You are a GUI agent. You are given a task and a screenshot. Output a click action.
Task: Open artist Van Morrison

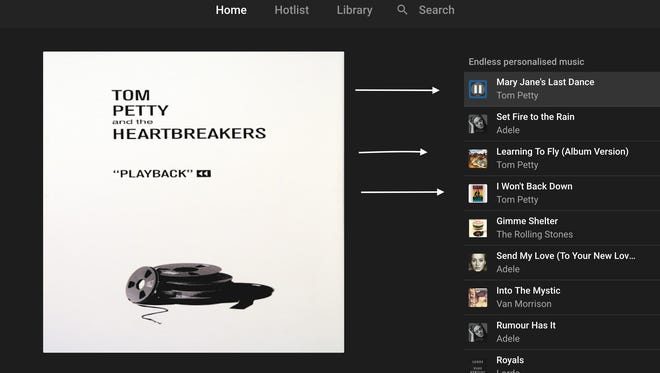[x=524, y=304]
